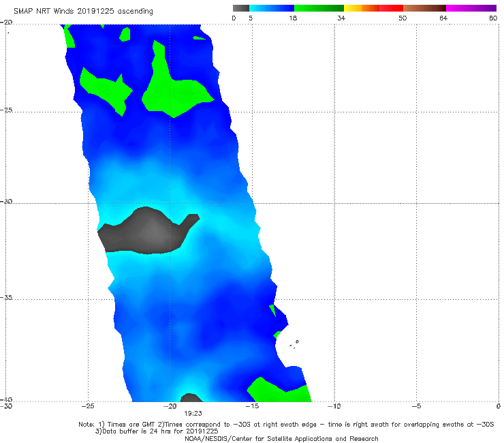The image size is (504, 443).
Task: Click the color bar label '50'
Action: [x=403, y=18]
